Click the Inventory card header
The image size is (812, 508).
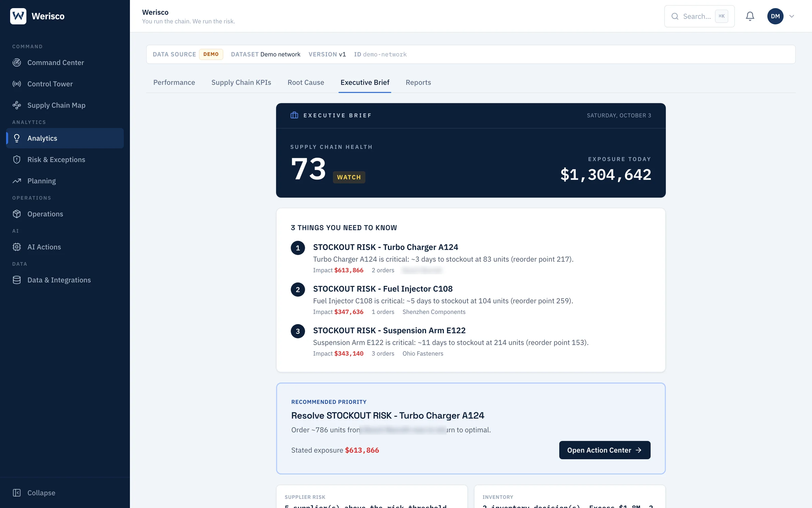(498, 497)
